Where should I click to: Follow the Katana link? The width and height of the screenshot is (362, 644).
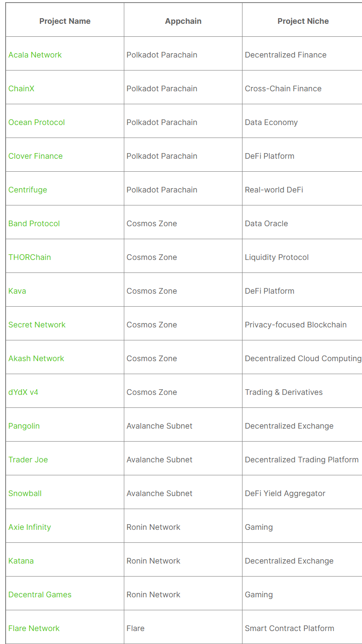21,561
